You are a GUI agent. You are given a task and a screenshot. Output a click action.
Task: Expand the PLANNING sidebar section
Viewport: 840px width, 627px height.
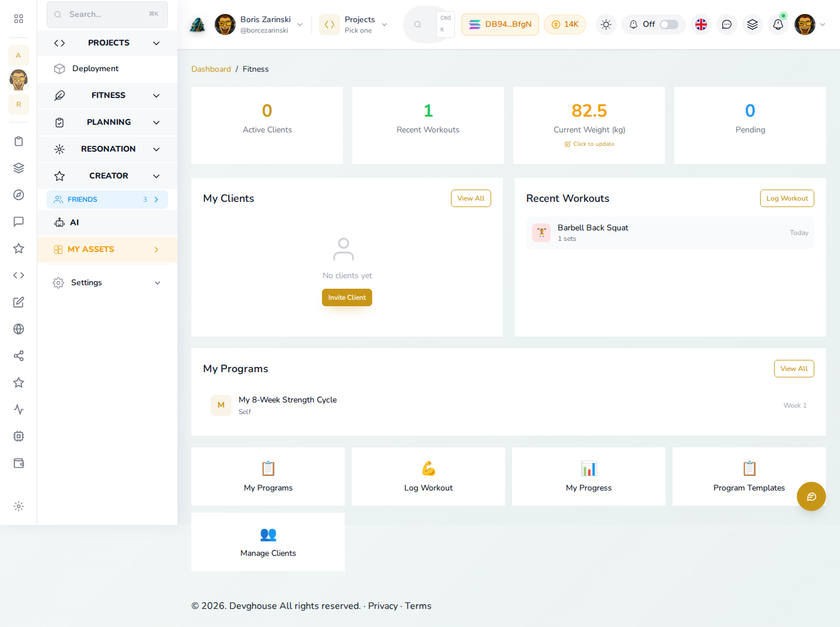107,122
